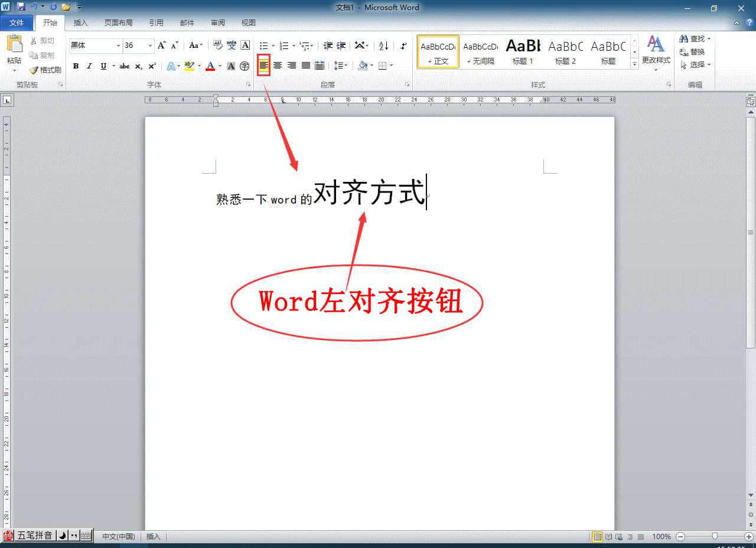Switch to the Insert (插入) tab
The width and height of the screenshot is (756, 548).
point(80,23)
